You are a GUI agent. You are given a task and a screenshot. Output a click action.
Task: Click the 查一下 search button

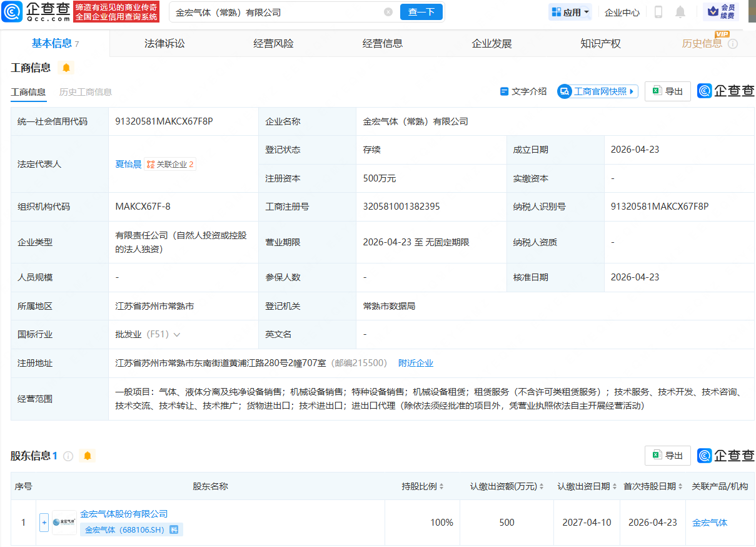click(421, 12)
